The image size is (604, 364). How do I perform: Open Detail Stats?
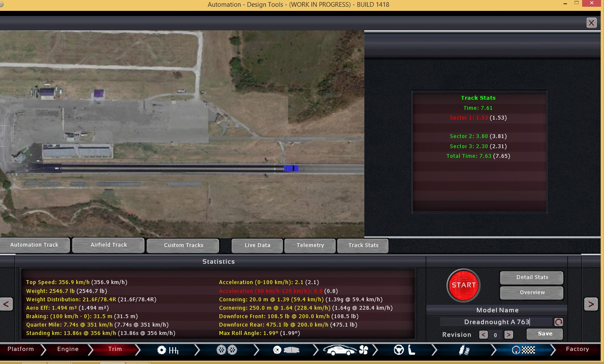[532, 277]
